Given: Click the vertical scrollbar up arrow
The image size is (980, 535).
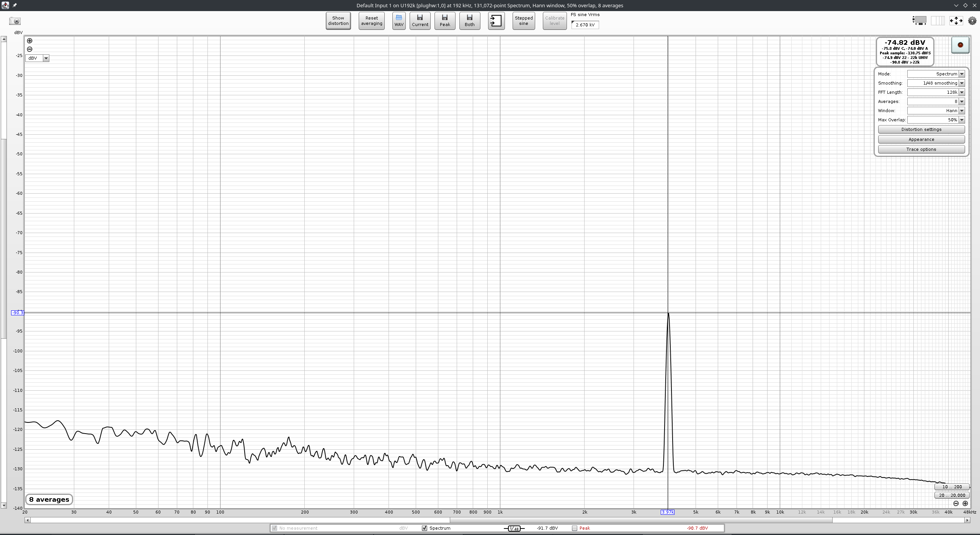Looking at the screenshot, I should click(3, 39).
